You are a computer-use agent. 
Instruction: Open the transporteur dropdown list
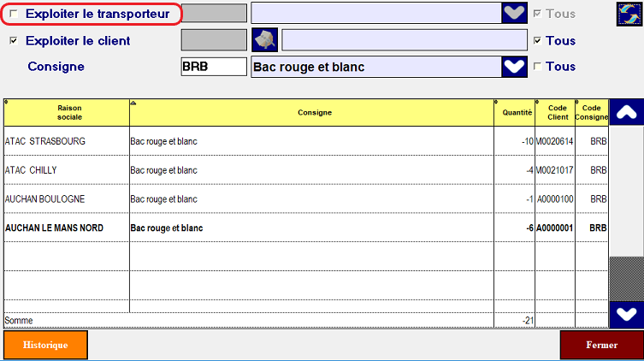(513, 14)
